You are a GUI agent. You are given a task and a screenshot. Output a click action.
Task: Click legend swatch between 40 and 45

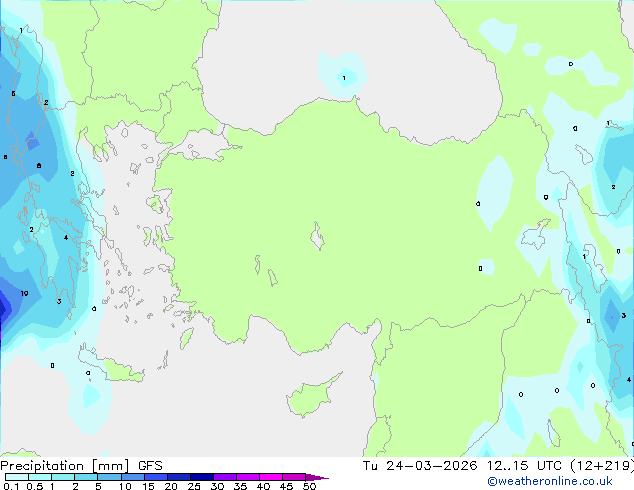(x=271, y=477)
